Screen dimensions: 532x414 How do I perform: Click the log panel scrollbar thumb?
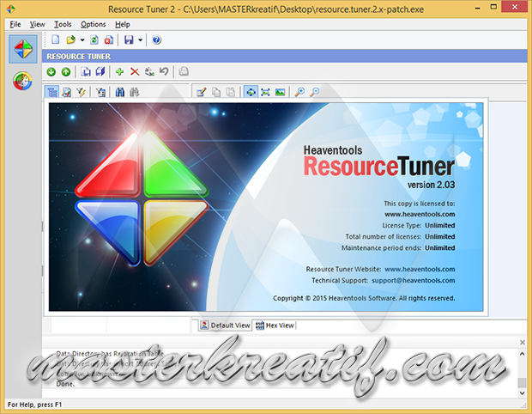point(523,382)
